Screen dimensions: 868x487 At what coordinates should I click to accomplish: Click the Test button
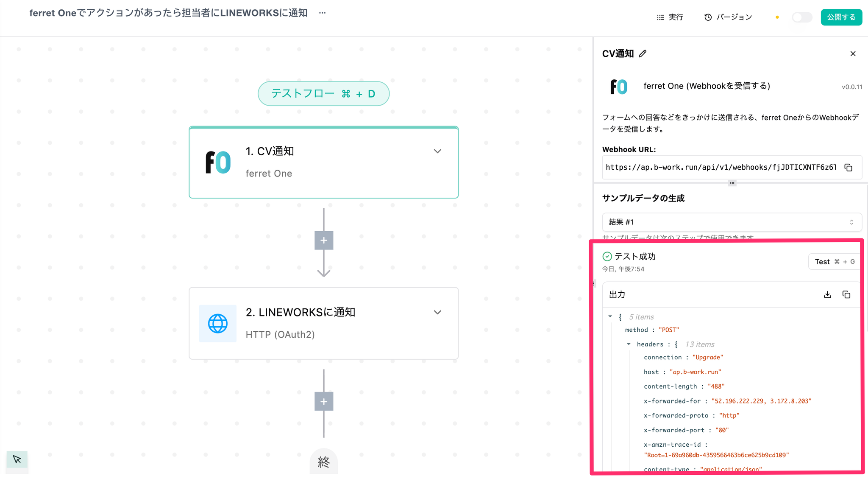[834, 262]
